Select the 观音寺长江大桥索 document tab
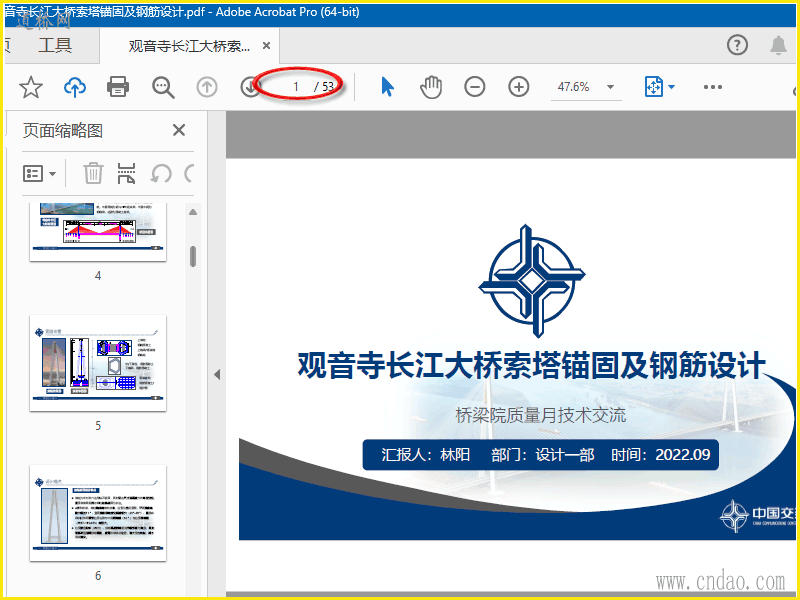 pos(189,46)
